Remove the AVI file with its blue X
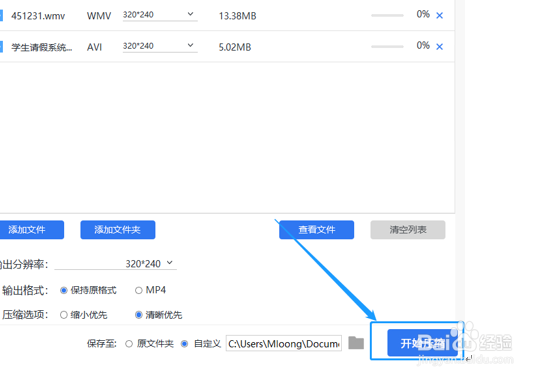Viewport: 545px width, 379px height. [x=440, y=47]
